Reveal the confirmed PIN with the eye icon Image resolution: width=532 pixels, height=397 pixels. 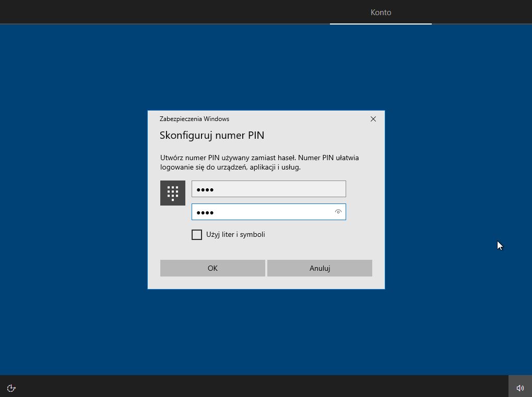point(338,212)
